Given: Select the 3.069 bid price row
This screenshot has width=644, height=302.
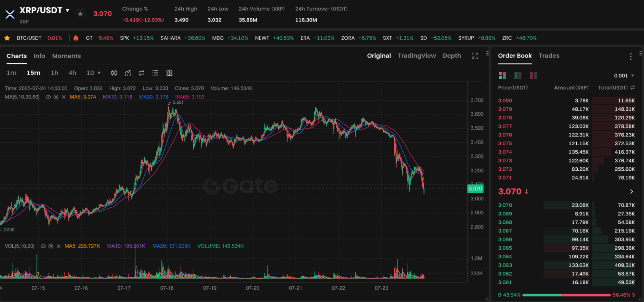Looking at the screenshot, I should pyautogui.click(x=566, y=214).
